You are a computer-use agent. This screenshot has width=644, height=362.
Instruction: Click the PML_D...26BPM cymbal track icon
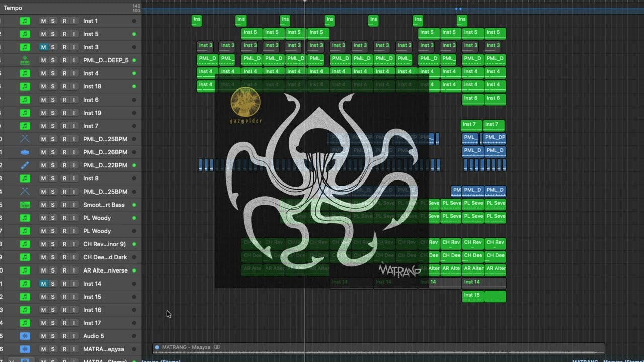[x=25, y=152]
